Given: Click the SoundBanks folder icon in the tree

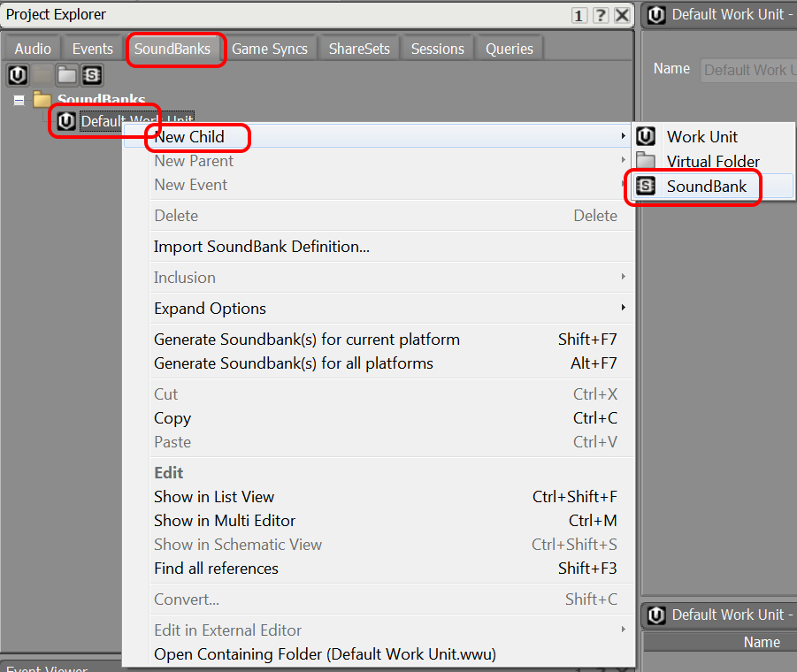Looking at the screenshot, I should click(x=43, y=99).
